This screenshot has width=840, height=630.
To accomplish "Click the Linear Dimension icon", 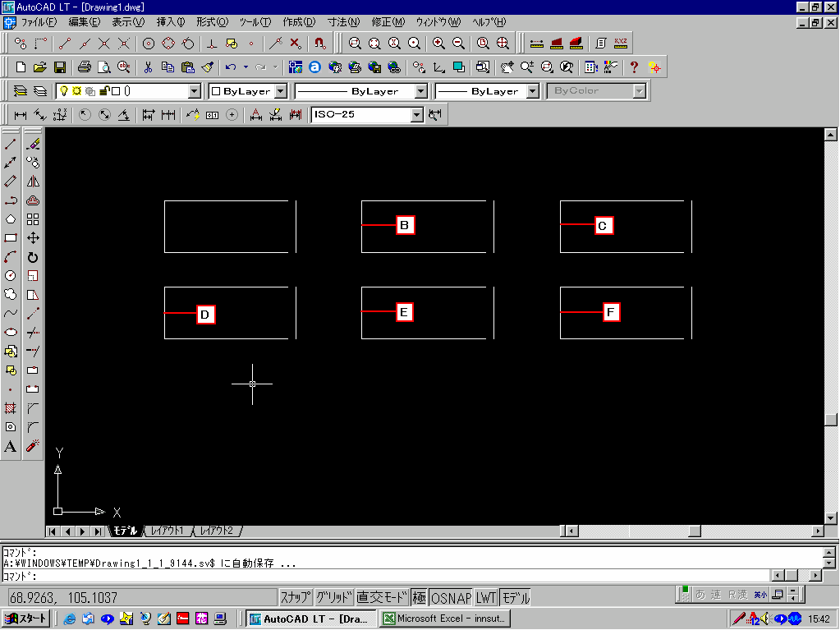I will tap(21, 115).
